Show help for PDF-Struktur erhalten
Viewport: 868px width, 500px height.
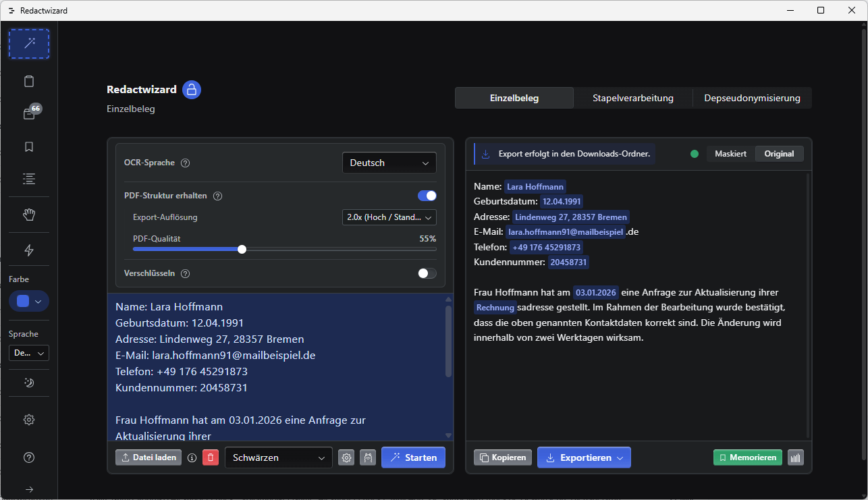tap(218, 196)
